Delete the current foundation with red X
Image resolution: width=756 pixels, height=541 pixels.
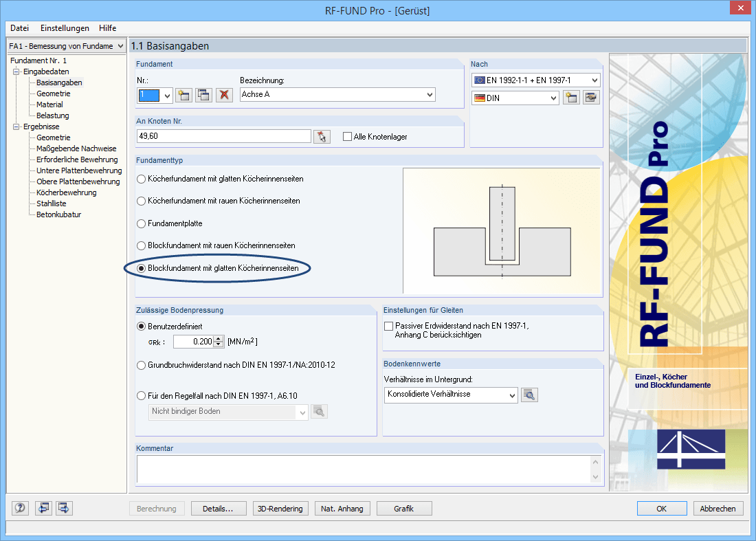coord(224,95)
